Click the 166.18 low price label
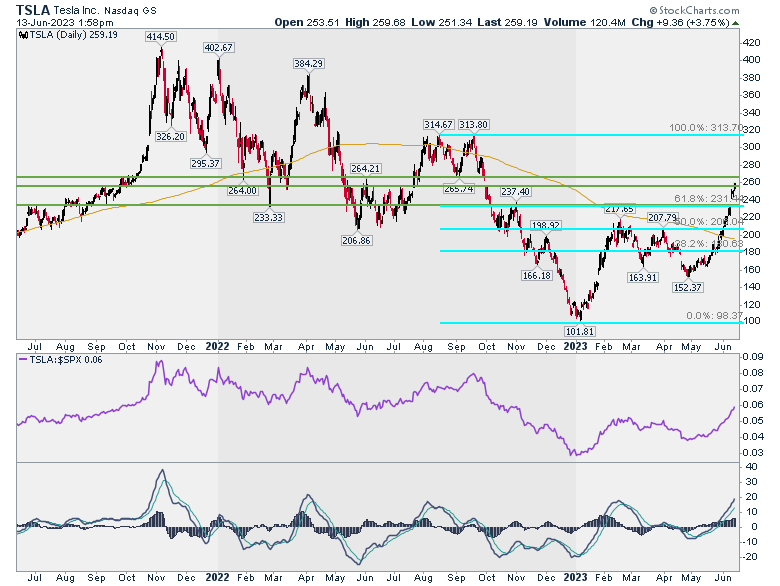 point(537,276)
